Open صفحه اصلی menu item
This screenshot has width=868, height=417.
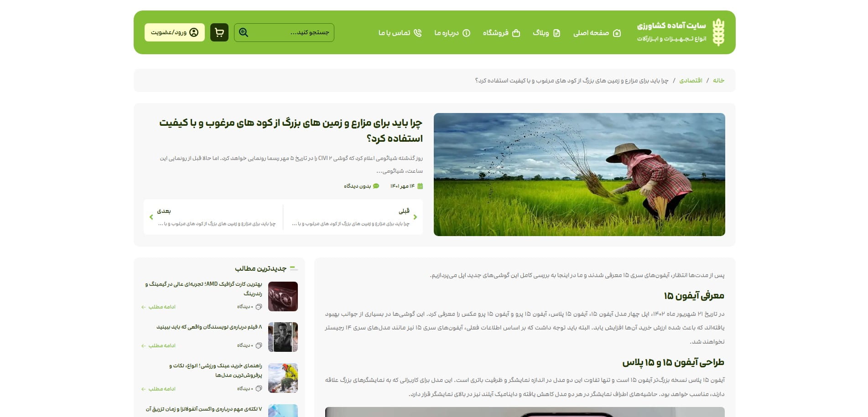(x=597, y=33)
